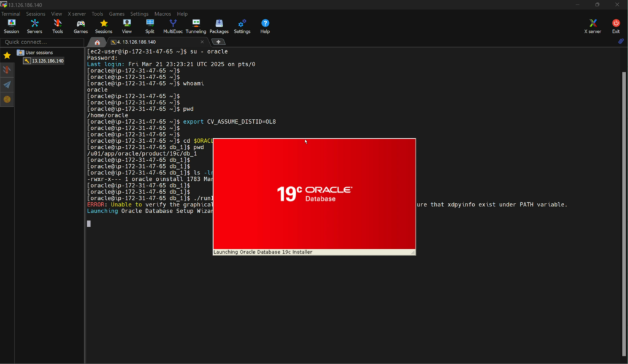Click the 'Password:' prompt line
This screenshot has height=364, width=628.
pos(102,58)
